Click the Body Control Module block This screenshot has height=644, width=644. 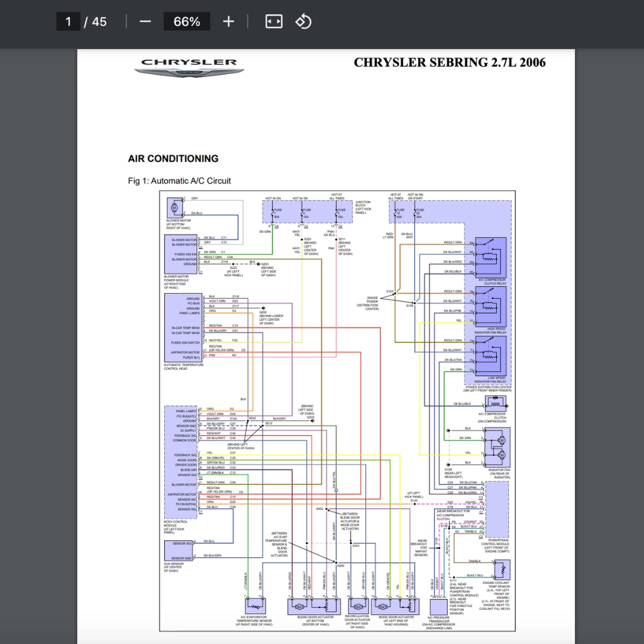tap(181, 463)
